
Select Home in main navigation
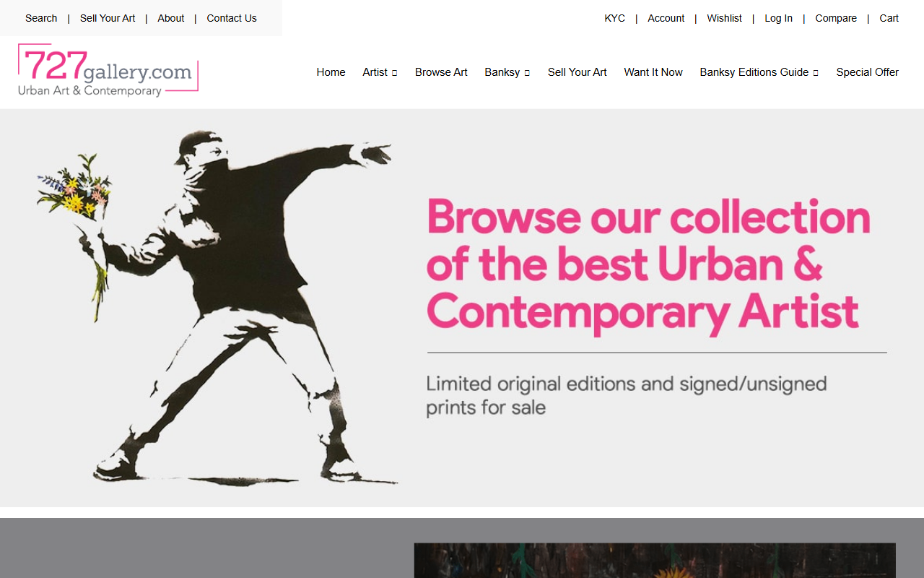331,72
